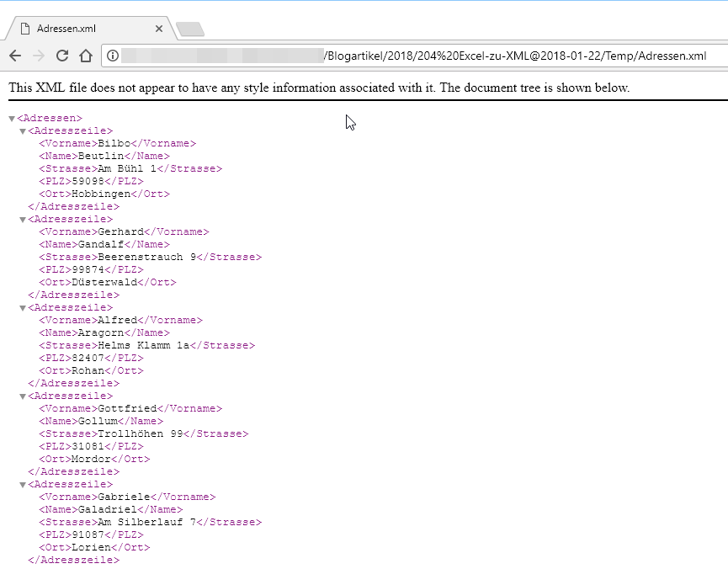Image resolution: width=728 pixels, height=569 pixels.
Task: Click the Ort value Mordor
Action: point(91,460)
